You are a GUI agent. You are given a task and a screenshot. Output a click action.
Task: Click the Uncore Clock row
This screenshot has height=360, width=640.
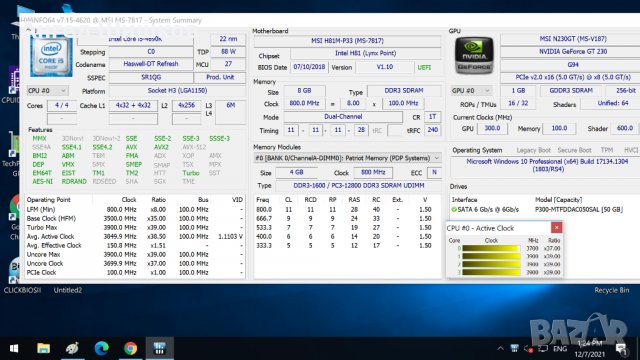[x=135, y=263]
